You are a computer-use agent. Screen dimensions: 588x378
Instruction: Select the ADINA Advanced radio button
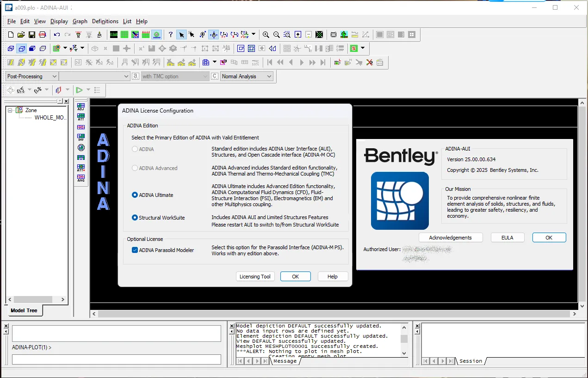point(135,168)
